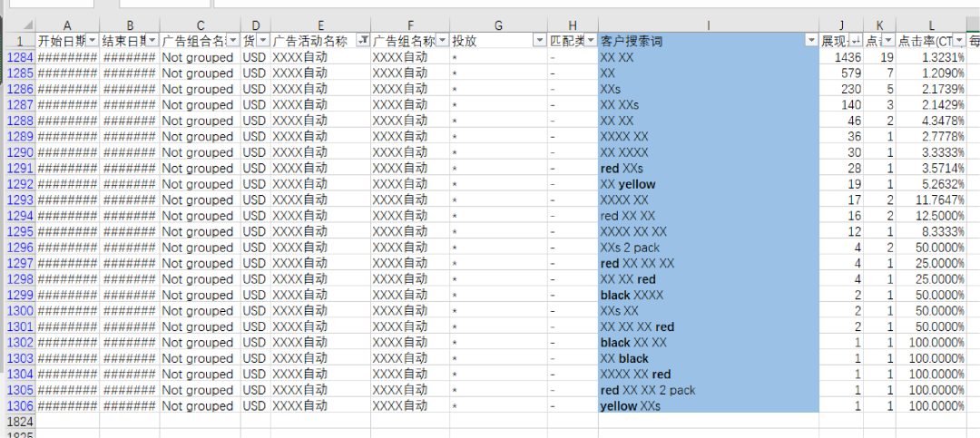Select column I header

pos(709,24)
